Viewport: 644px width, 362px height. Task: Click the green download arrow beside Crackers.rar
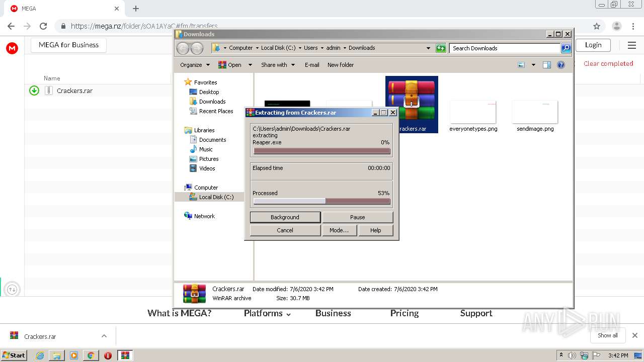(x=34, y=90)
